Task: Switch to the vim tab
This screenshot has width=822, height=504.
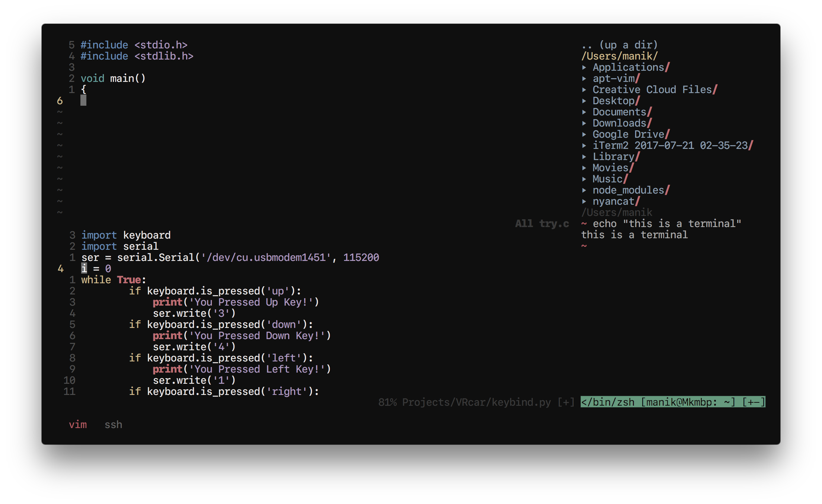Action: click(x=78, y=425)
